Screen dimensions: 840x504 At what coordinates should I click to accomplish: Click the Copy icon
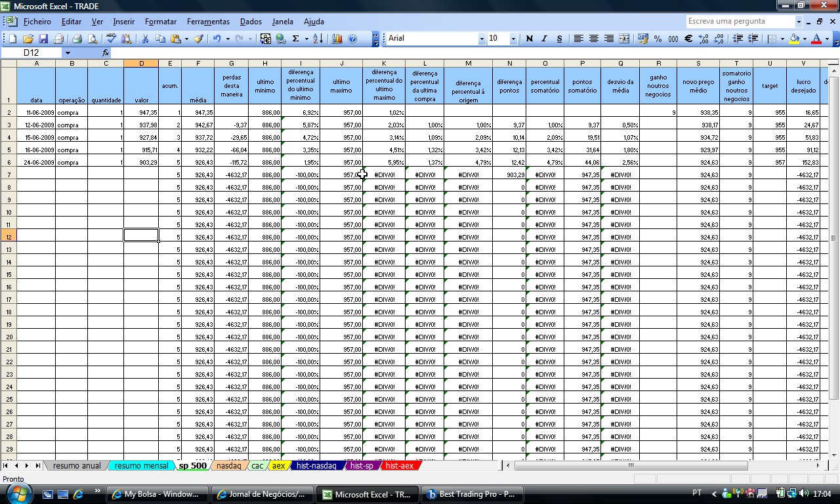(160, 39)
